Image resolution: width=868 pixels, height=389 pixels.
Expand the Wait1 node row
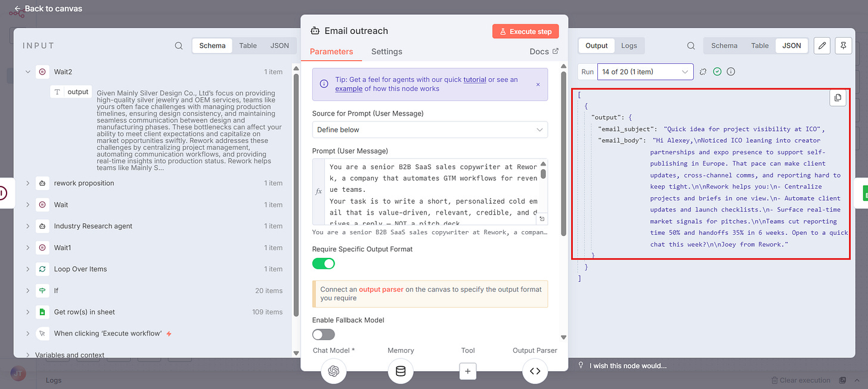point(27,247)
